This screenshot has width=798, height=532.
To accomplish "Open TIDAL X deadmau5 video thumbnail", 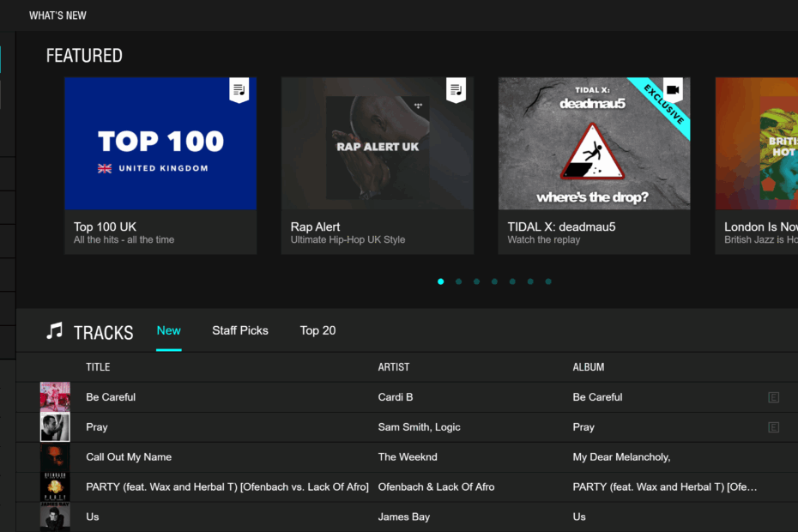I will point(595,143).
